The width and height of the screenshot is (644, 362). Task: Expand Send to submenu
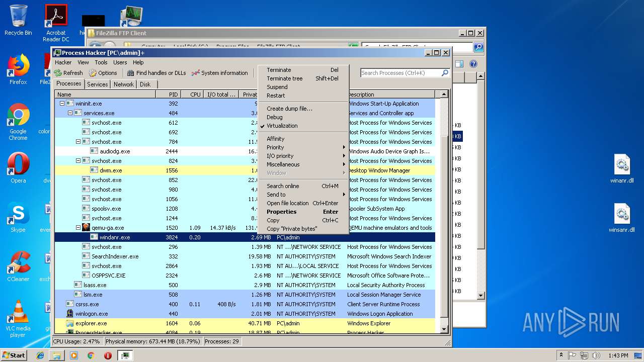tap(303, 195)
